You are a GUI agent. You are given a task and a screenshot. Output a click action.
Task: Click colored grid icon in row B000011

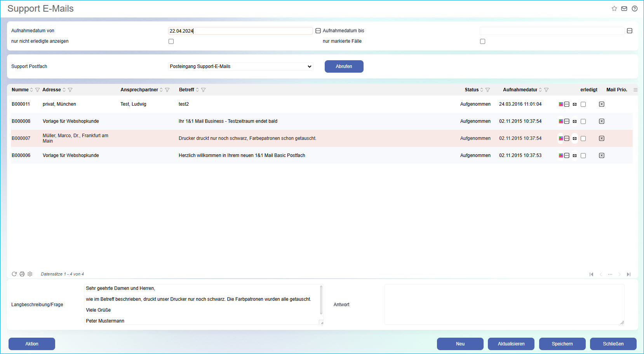[561, 104]
